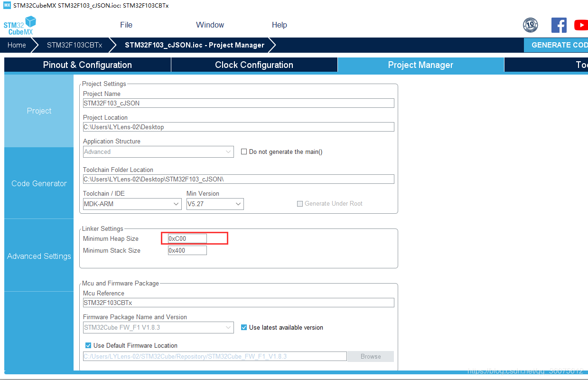The image size is (588, 380).
Task: Open the Advanced Settings side tab
Action: click(x=39, y=256)
